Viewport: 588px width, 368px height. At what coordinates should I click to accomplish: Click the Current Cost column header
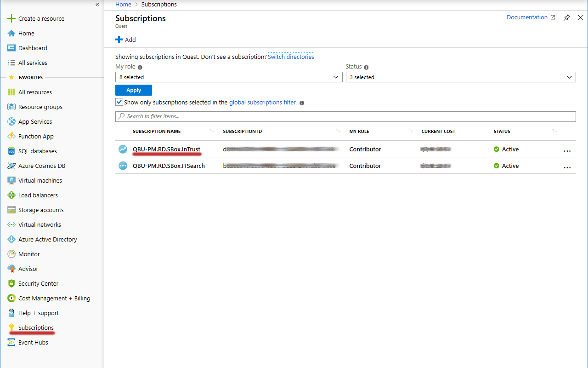[438, 131]
